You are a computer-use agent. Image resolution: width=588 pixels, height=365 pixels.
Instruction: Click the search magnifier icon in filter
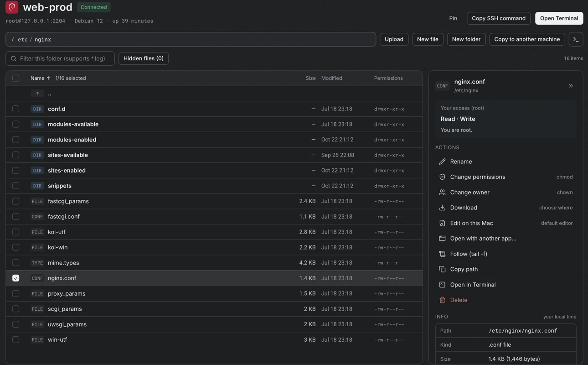pos(14,58)
